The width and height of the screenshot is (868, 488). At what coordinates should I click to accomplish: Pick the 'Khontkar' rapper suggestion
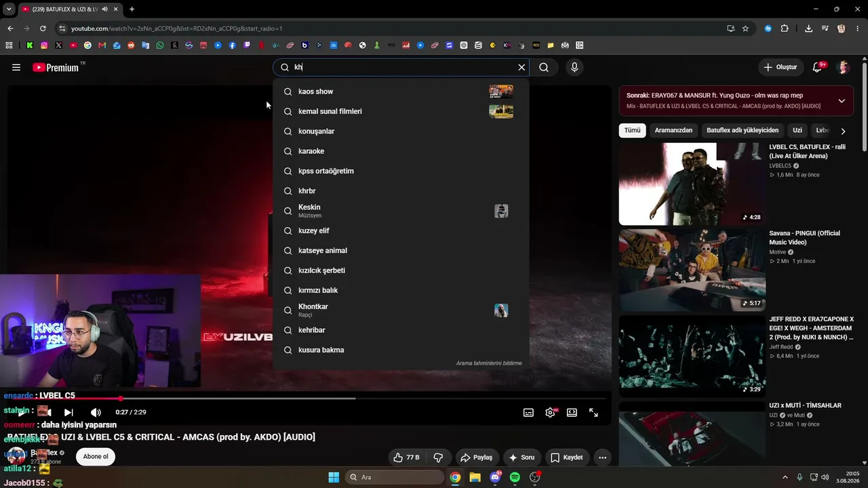coord(401,310)
